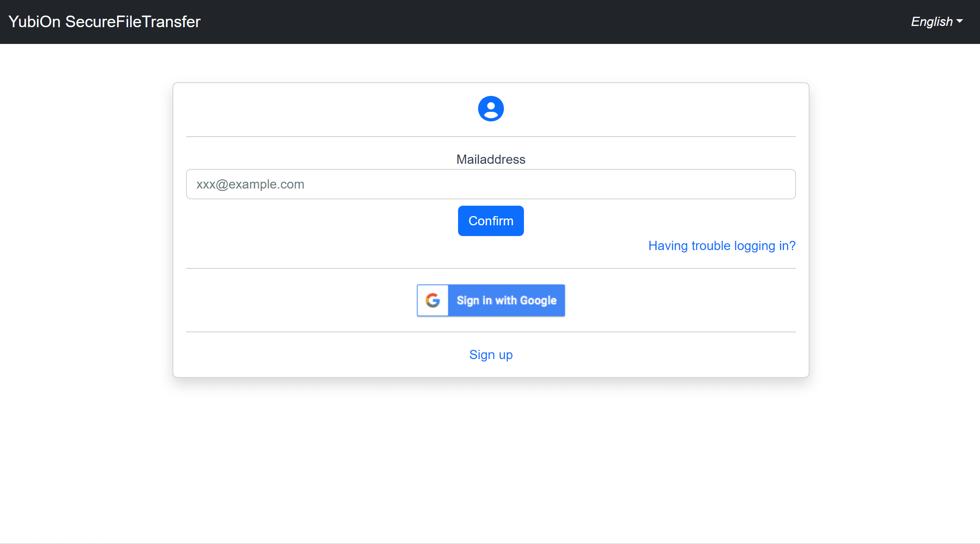Follow the Sign up link
This screenshot has height=544, width=980.
click(491, 355)
